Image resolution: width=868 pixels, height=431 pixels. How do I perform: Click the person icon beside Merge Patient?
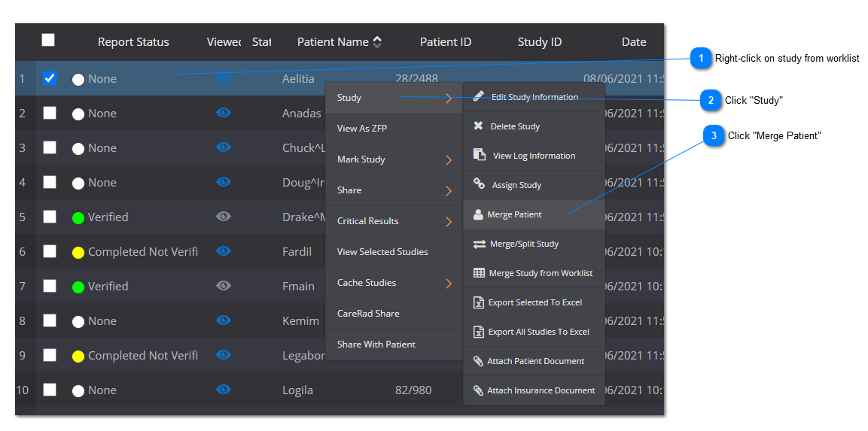point(478,214)
